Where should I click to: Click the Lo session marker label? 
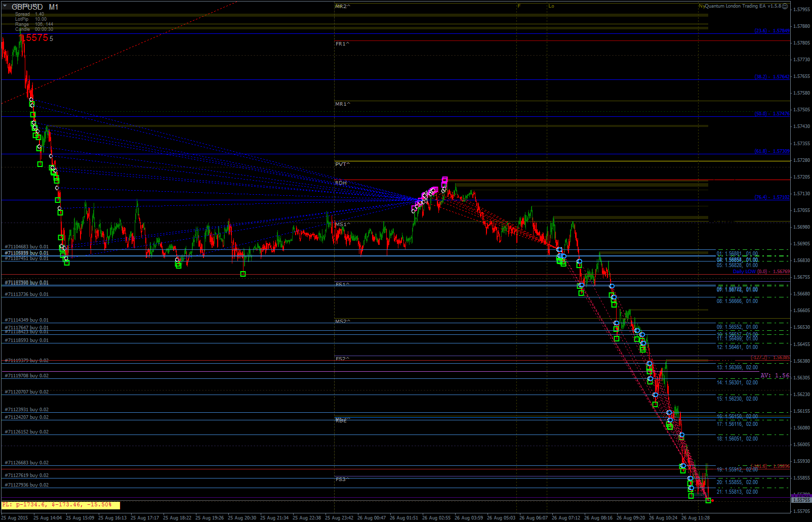[x=551, y=6]
